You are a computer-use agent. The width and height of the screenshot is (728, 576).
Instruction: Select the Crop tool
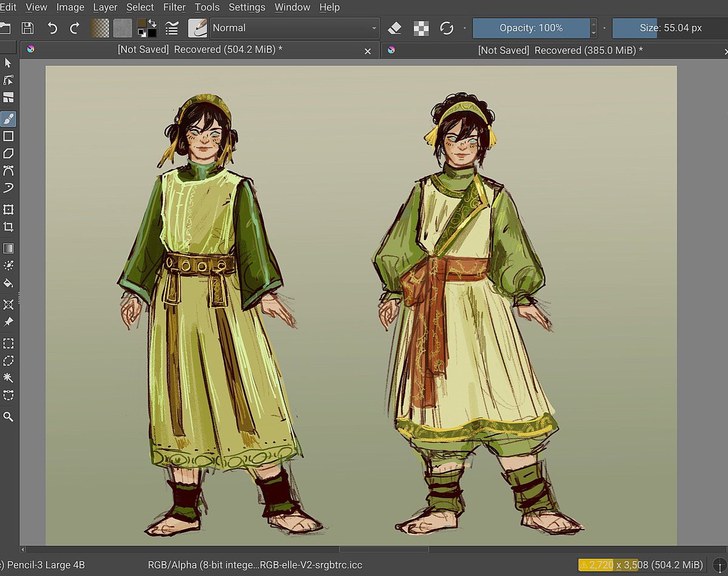8,227
